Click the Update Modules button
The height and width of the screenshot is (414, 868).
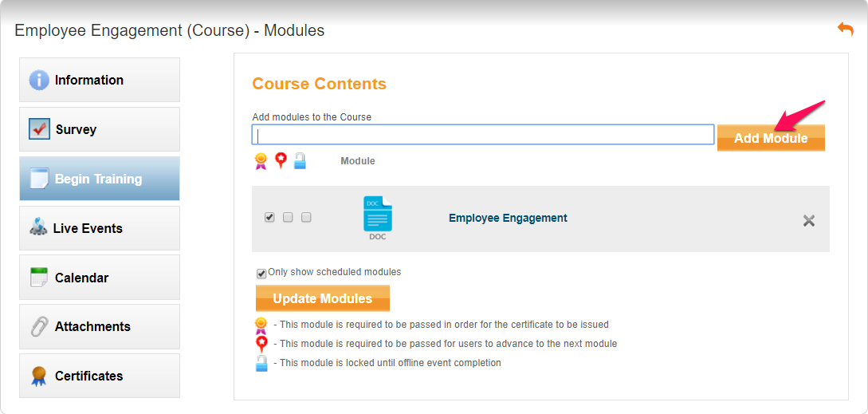(323, 298)
